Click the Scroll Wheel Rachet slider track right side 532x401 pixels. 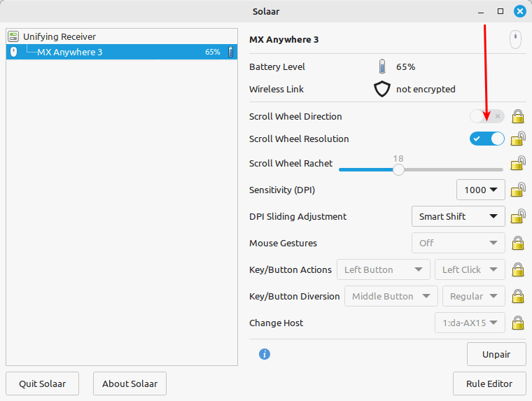(454, 169)
